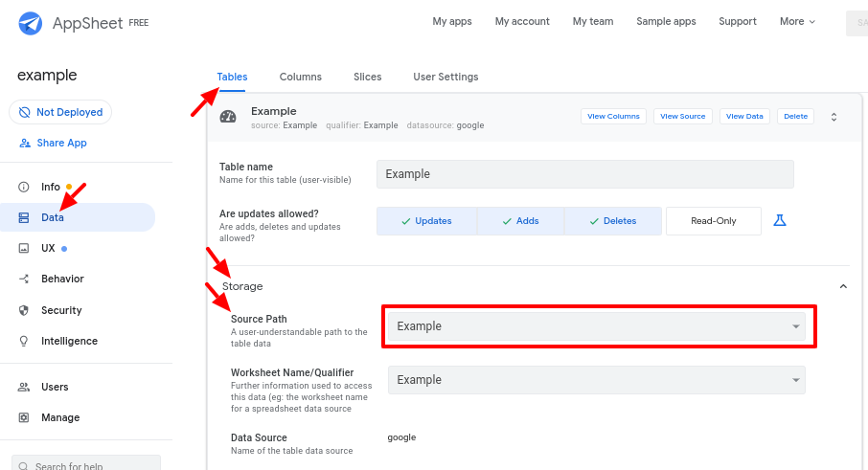The width and height of the screenshot is (868, 470).
Task: Open Support in top navigation
Action: [738, 22]
